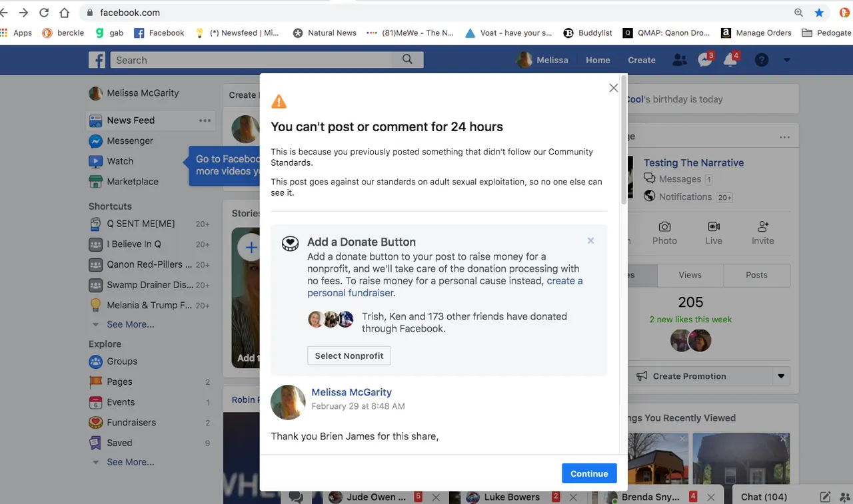The image size is (853, 504).
Task: Switch to the Posts tab
Action: coord(757,275)
